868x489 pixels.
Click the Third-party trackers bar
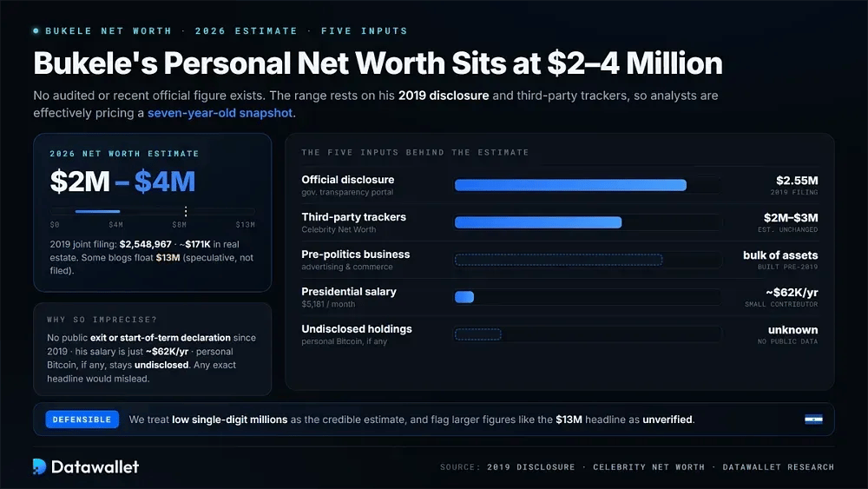coord(538,222)
